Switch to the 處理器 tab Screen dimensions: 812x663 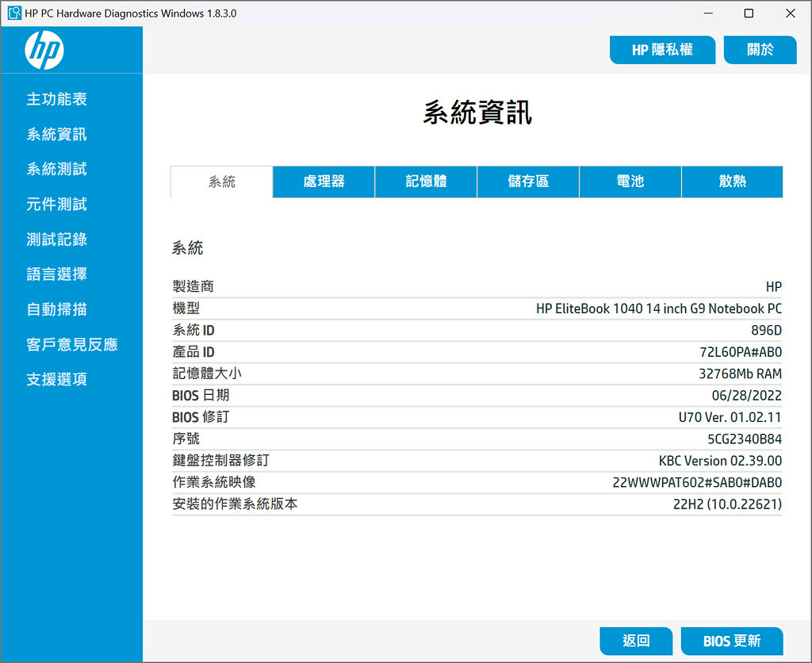click(x=324, y=182)
